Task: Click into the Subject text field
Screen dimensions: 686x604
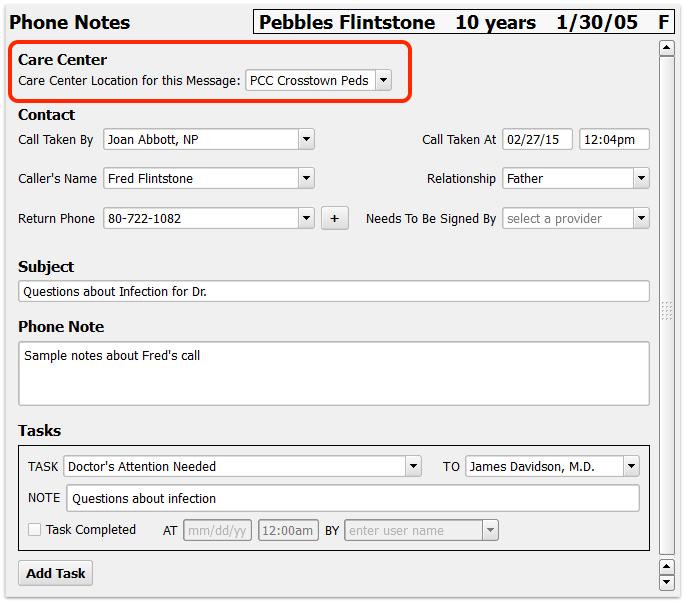Action: coord(334,291)
